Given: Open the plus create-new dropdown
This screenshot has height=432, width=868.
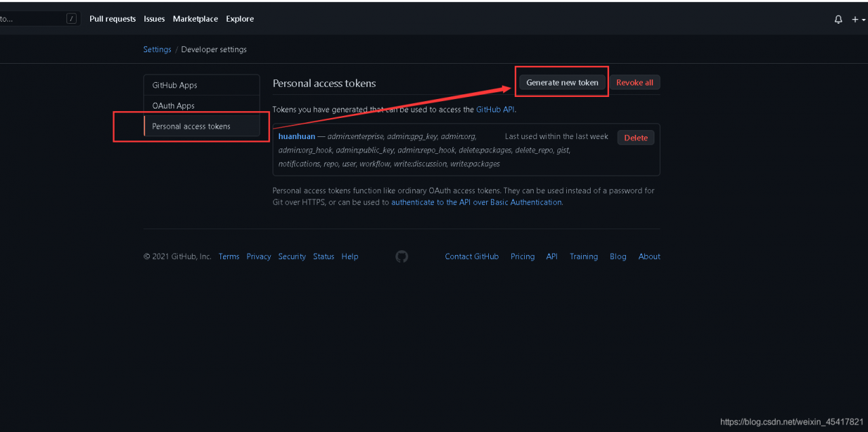Looking at the screenshot, I should (859, 19).
